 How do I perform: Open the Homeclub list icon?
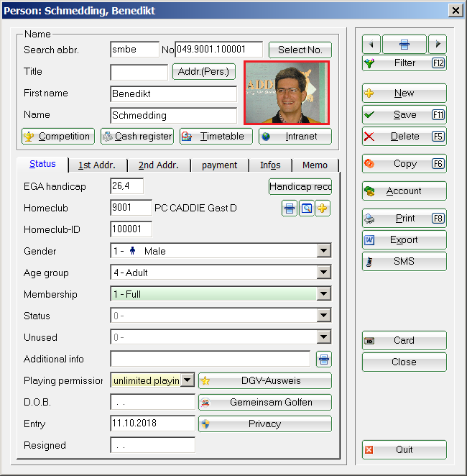[290, 209]
